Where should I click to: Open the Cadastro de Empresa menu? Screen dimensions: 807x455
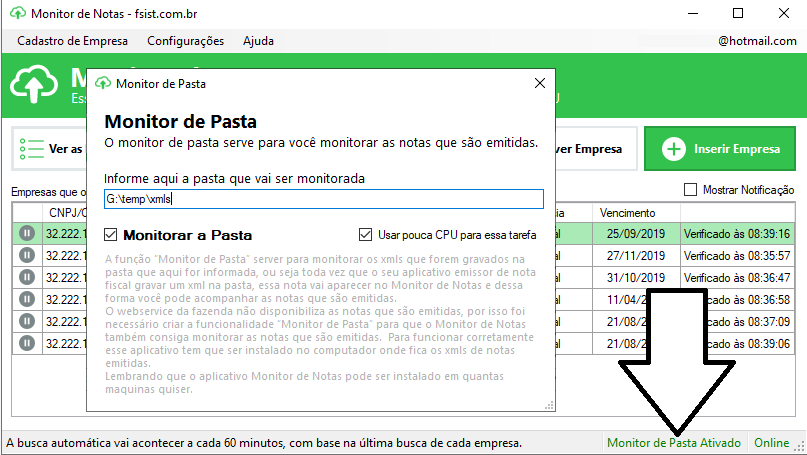pyautogui.click(x=73, y=41)
